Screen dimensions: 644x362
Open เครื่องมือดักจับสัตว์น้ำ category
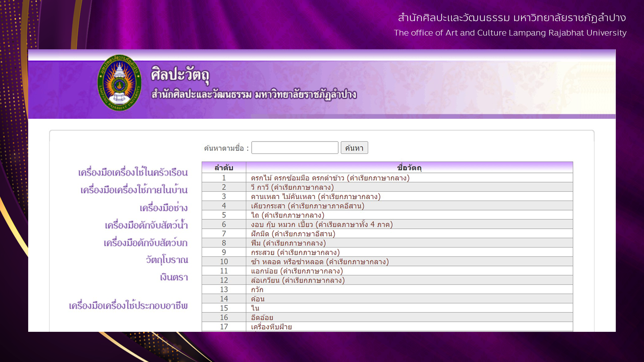pos(146,225)
